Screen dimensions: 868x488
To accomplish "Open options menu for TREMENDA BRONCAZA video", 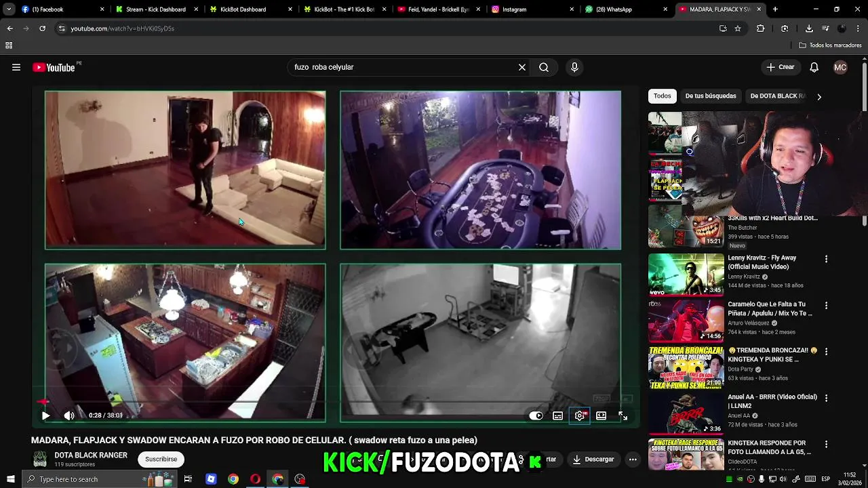I will coord(826,351).
